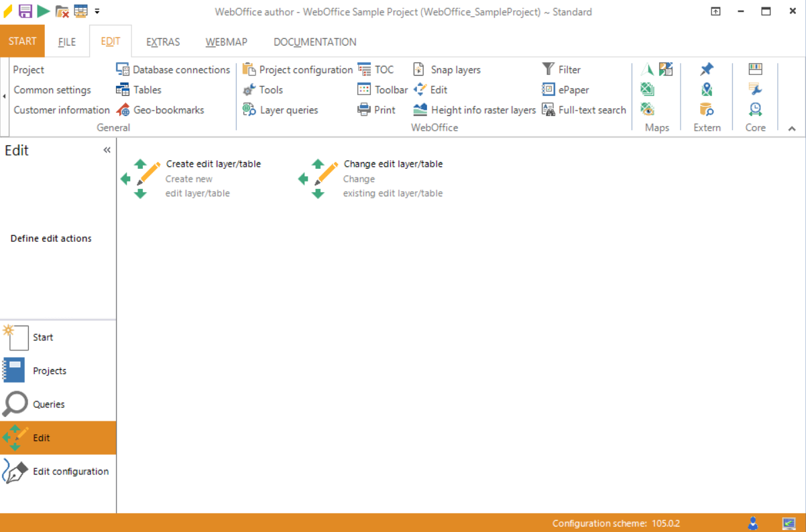Collapse the Edit panel with double chevron
Screen dimensions: 806x532
tap(106, 150)
